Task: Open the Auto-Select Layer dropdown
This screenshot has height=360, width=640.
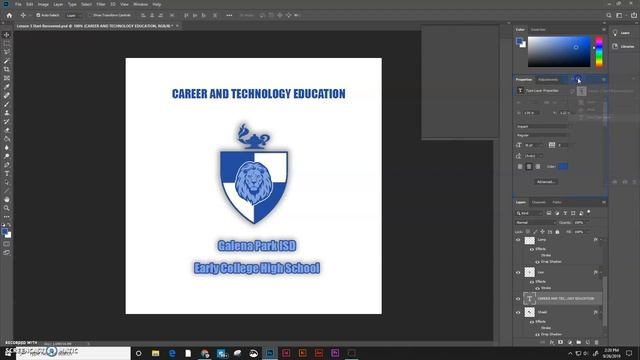Action: pyautogui.click(x=73, y=16)
